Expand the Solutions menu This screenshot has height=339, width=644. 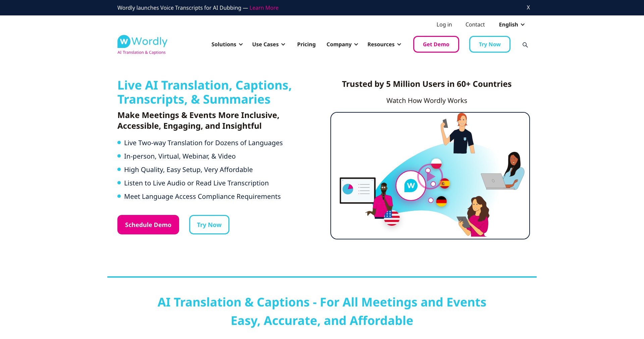227,44
